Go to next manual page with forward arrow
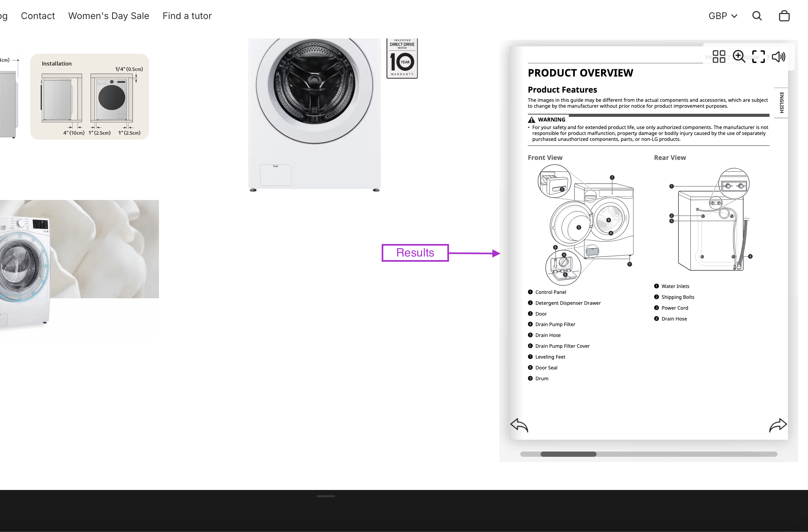The height and width of the screenshot is (532, 808). (778, 425)
